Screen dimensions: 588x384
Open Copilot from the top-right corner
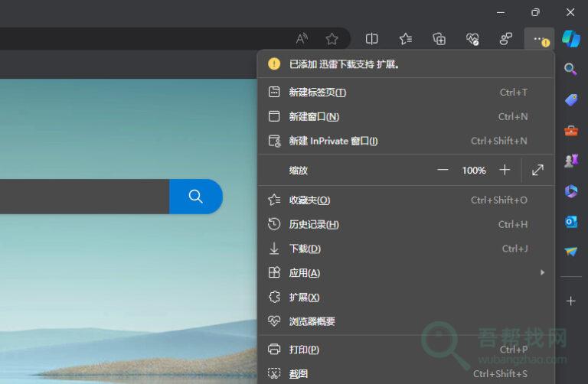click(570, 39)
